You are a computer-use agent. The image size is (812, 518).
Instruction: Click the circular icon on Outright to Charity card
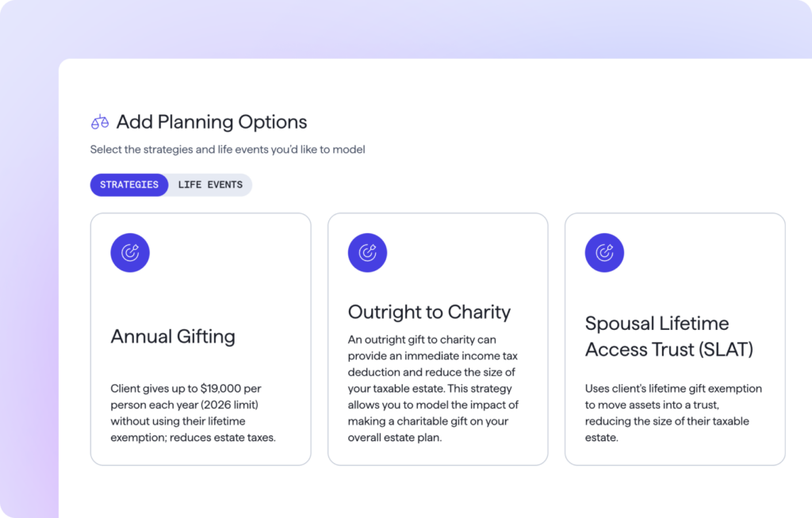click(x=367, y=253)
